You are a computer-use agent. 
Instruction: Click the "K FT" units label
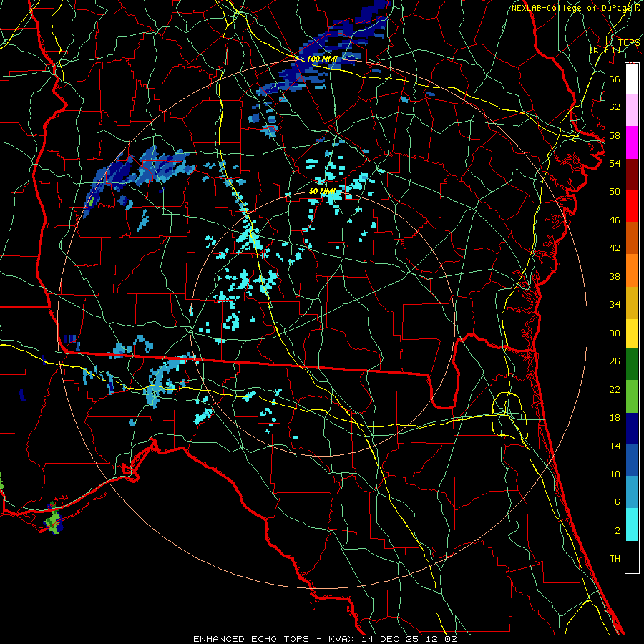[x=605, y=49]
